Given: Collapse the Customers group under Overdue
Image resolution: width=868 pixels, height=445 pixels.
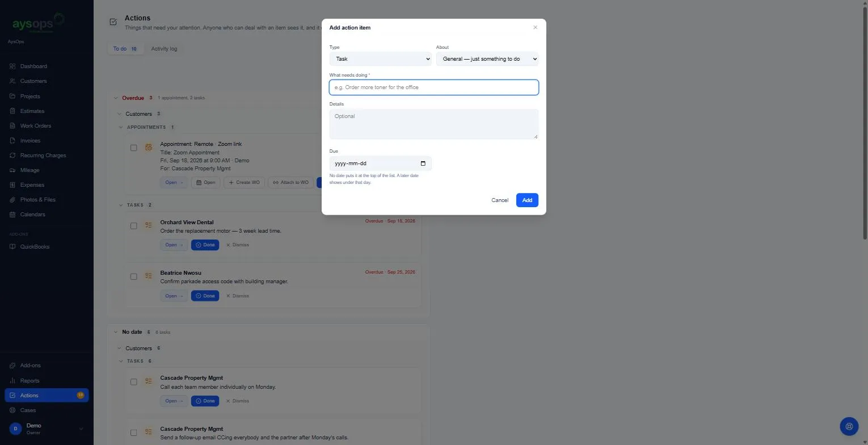Looking at the screenshot, I should pyautogui.click(x=119, y=114).
